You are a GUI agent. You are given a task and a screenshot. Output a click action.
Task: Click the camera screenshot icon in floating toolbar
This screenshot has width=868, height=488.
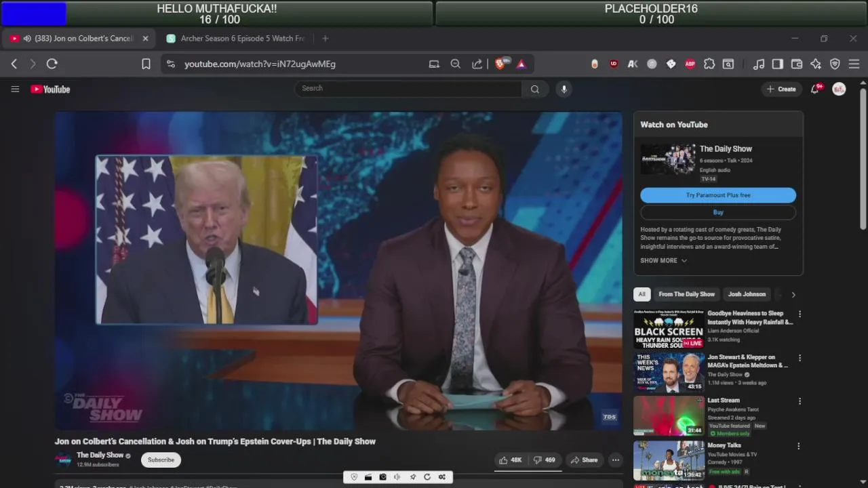(382, 477)
